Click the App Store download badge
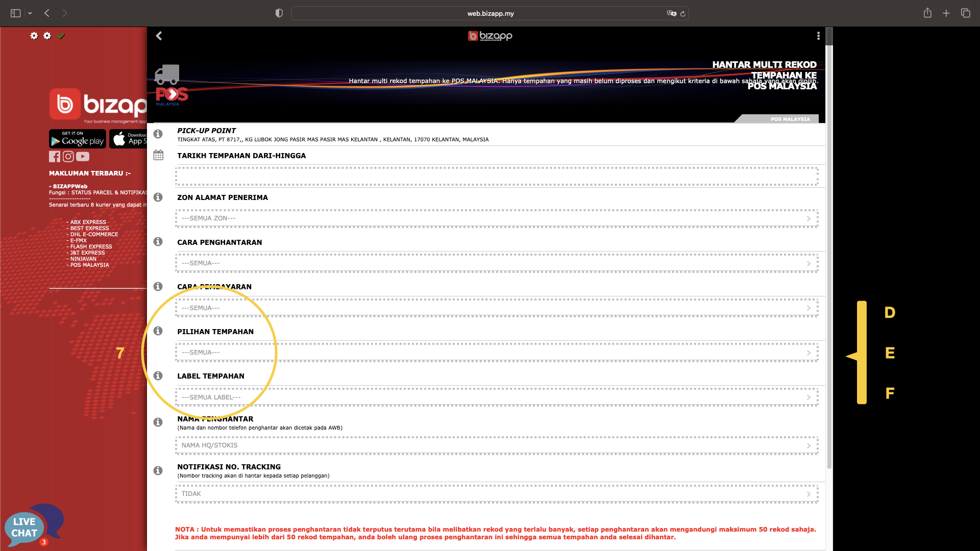 pyautogui.click(x=128, y=139)
